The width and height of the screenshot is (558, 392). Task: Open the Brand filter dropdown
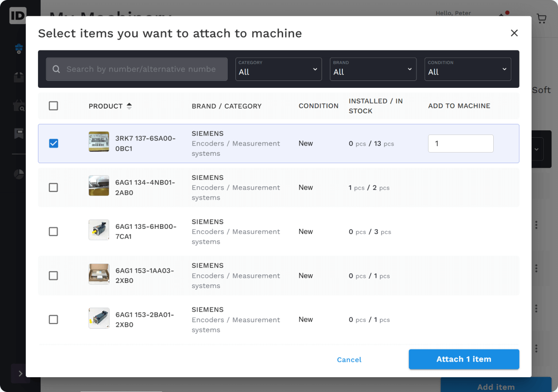[373, 69]
